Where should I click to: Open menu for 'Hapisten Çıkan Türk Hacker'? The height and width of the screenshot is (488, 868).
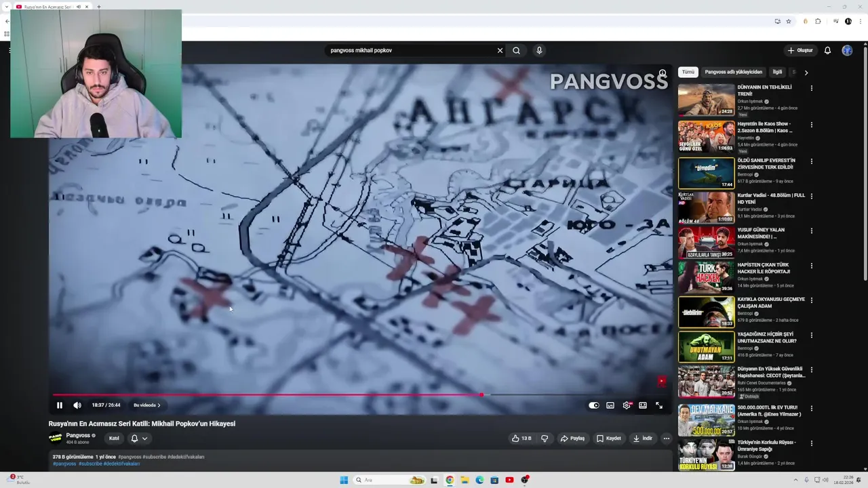(811, 266)
